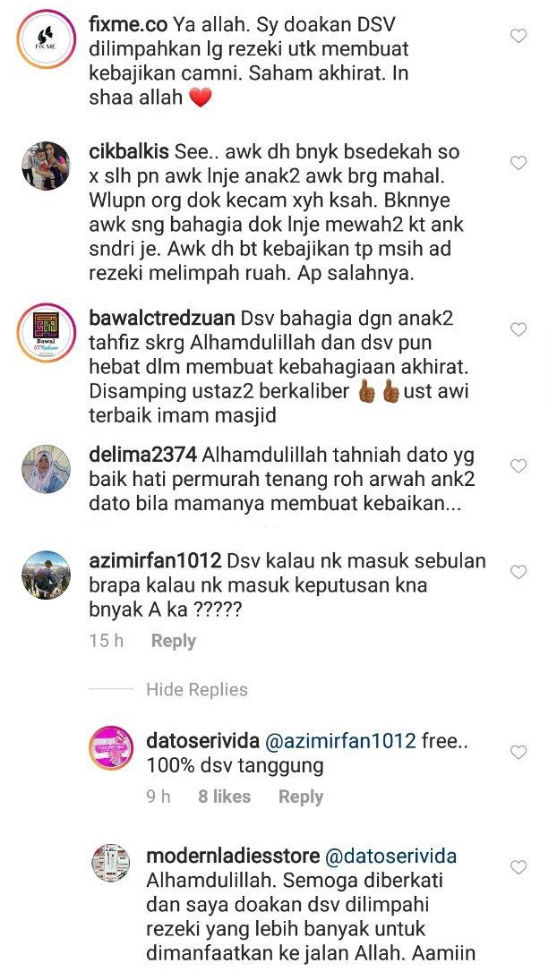The width and height of the screenshot is (557, 980).
Task: Like delima2374's comment heart icon
Action: (518, 465)
